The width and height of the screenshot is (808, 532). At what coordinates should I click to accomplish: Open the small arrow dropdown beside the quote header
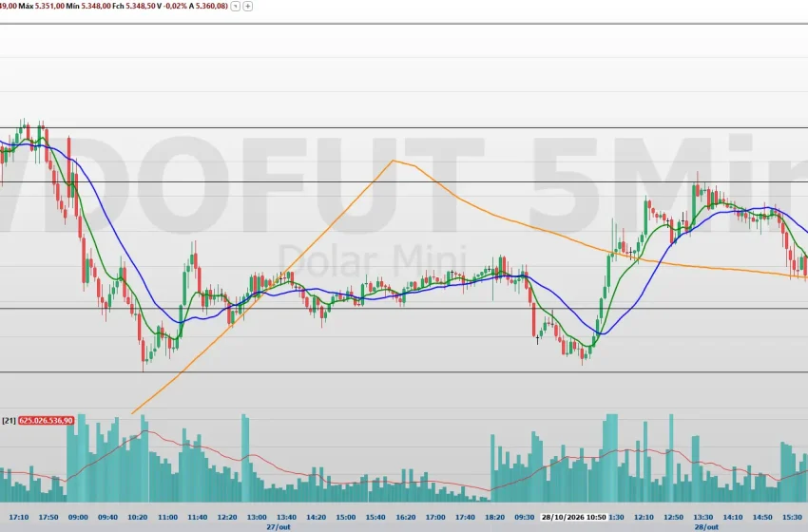pos(236,7)
